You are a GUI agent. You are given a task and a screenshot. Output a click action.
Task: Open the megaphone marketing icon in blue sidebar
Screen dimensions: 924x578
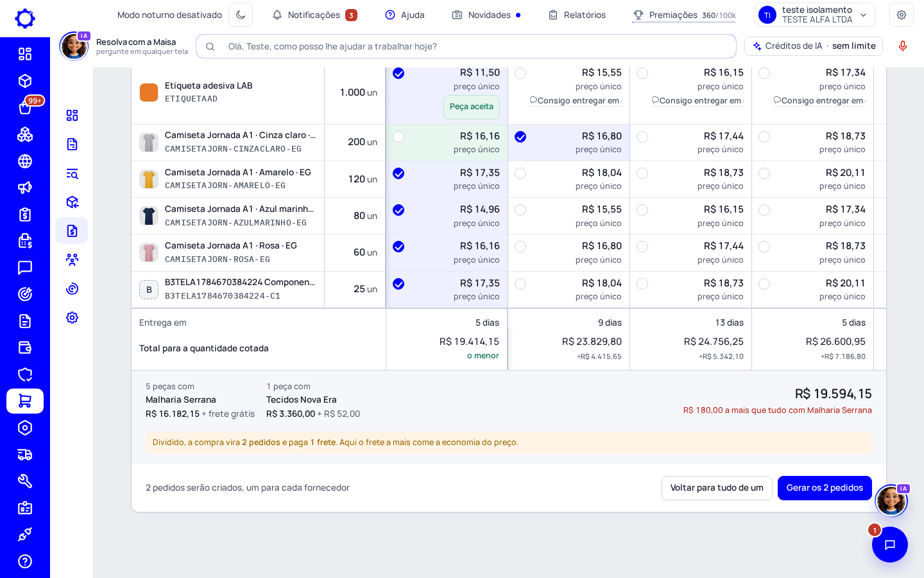coord(25,188)
